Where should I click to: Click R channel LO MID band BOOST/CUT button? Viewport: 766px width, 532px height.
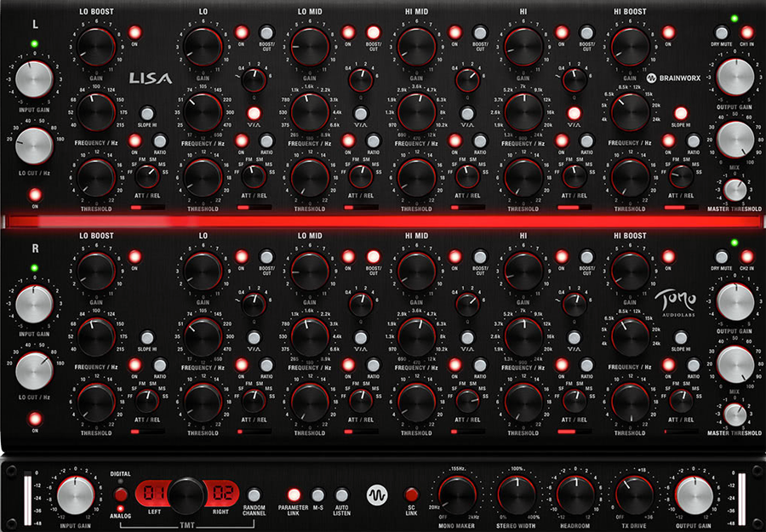[374, 257]
